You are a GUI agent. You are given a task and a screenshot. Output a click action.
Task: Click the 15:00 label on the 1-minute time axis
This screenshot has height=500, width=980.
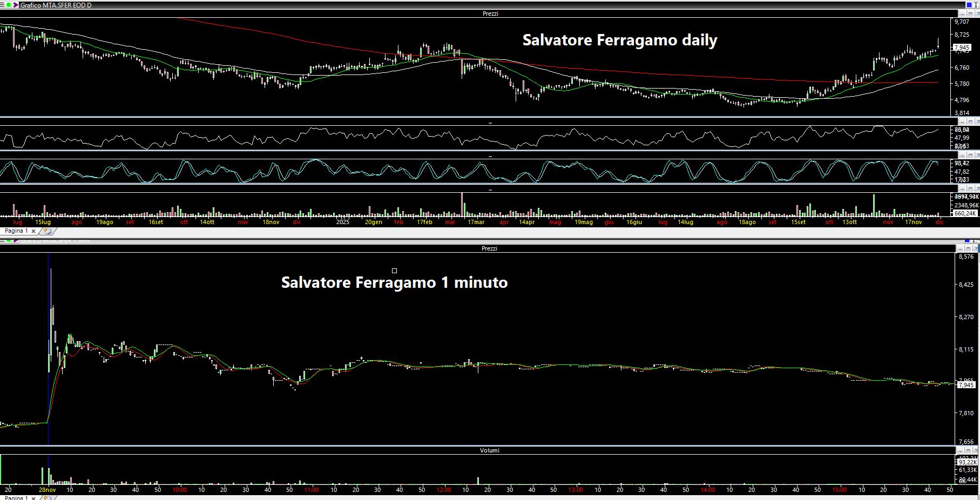point(840,490)
